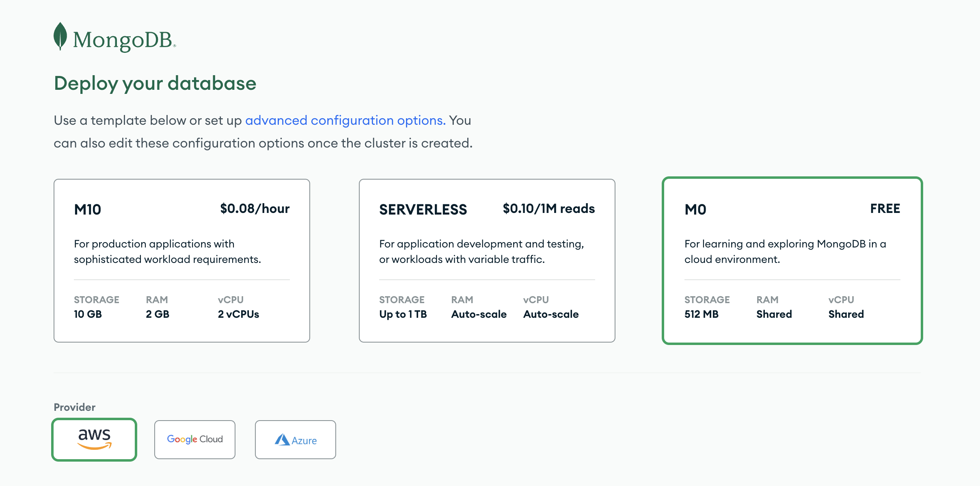Screen dimensions: 980x486
Task: Click the FREE label on M0
Action: click(x=885, y=208)
